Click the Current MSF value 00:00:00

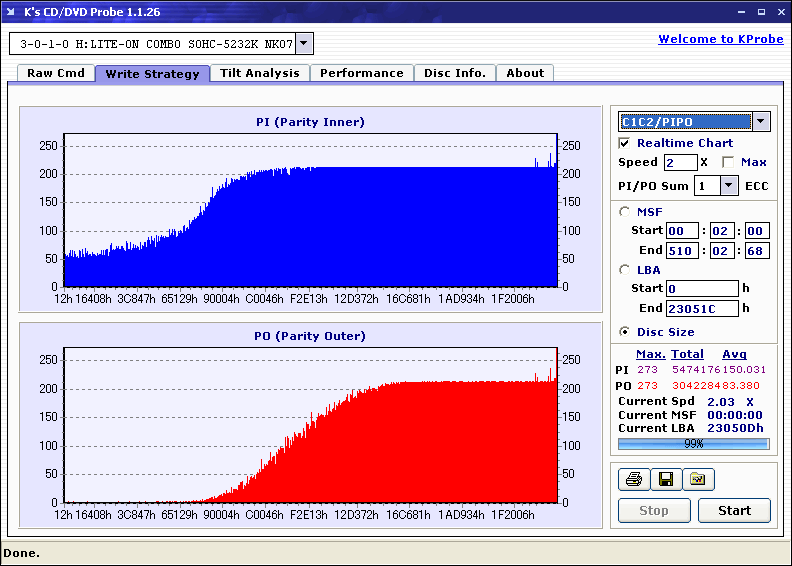[x=735, y=415]
